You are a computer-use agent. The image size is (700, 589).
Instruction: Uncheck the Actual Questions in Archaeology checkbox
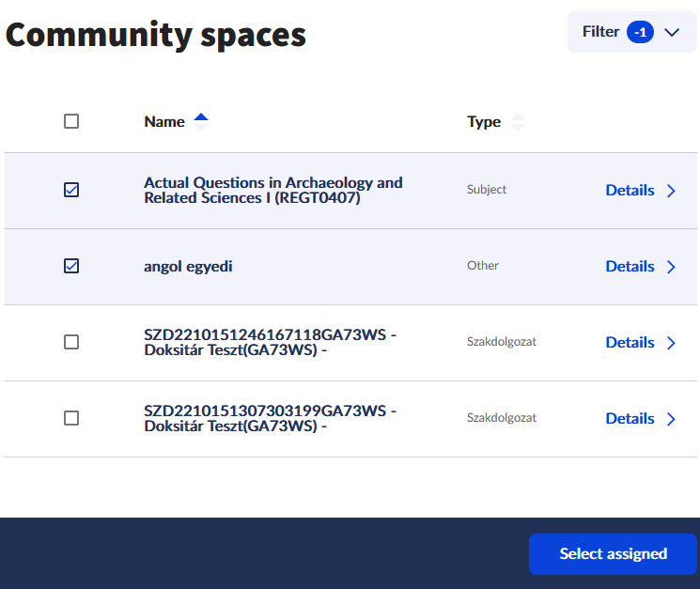point(71,190)
